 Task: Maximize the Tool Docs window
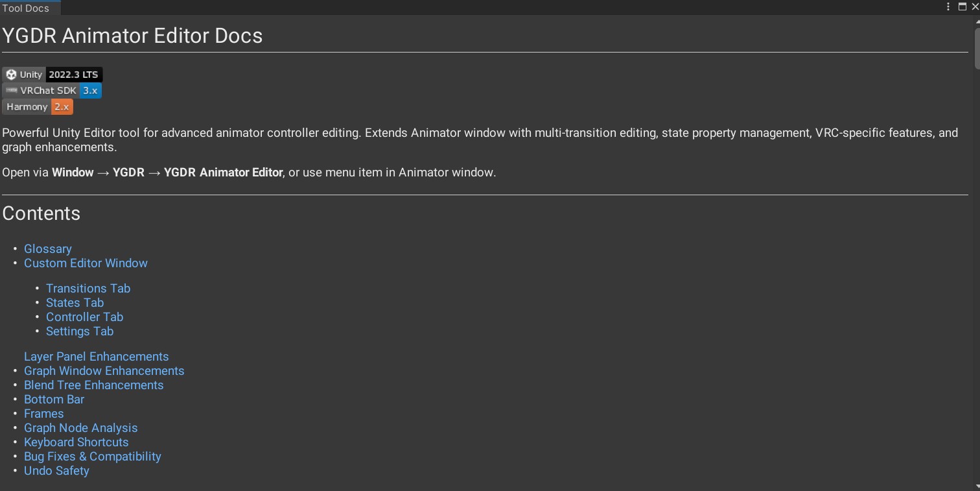click(x=962, y=6)
